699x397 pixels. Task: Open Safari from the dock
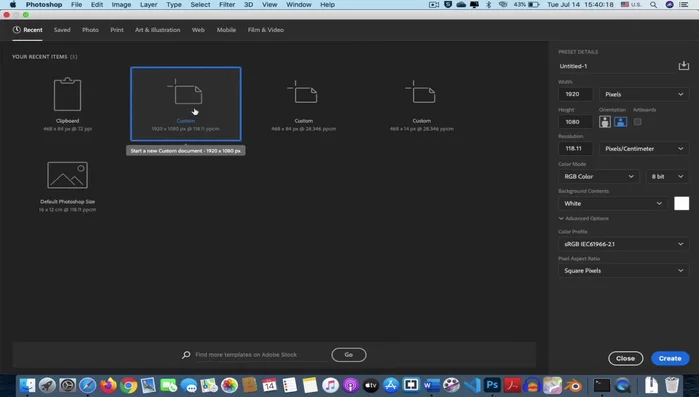click(x=88, y=385)
